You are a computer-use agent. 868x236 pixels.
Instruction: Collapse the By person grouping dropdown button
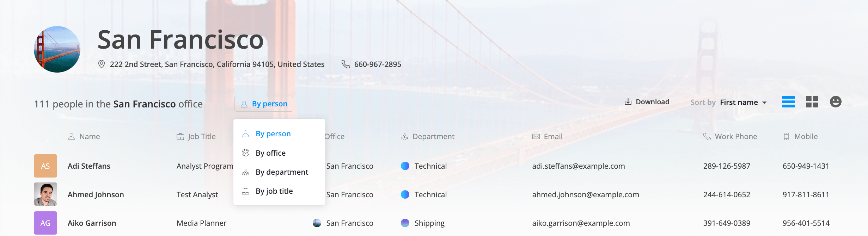click(x=264, y=104)
